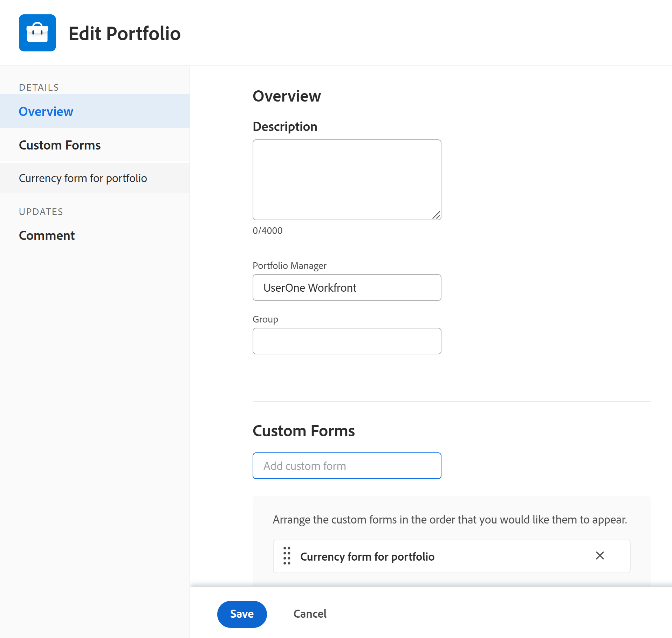Cancel editing the portfolio

[x=310, y=614]
